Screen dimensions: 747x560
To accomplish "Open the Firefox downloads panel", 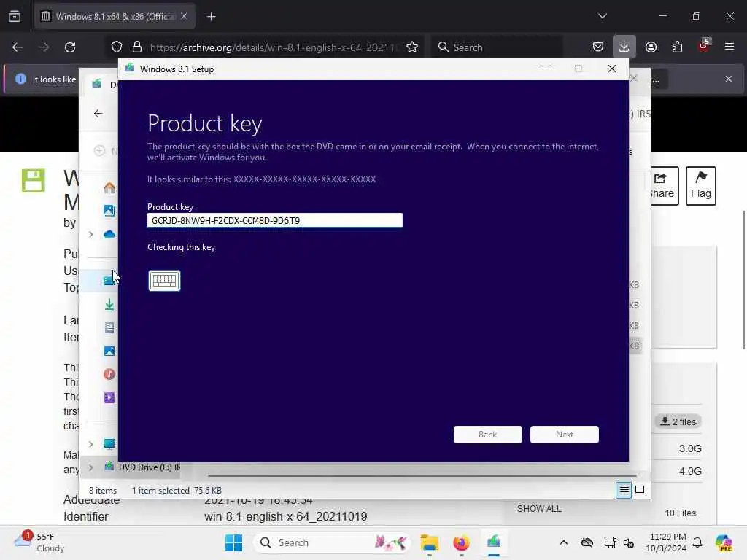I will (x=624, y=47).
